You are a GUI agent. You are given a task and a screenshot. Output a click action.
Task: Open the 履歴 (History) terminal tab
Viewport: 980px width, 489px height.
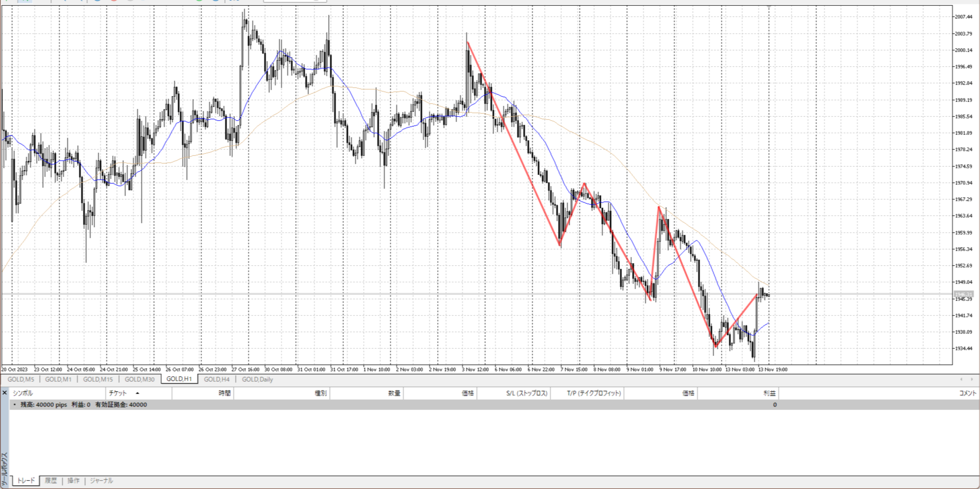click(x=50, y=481)
